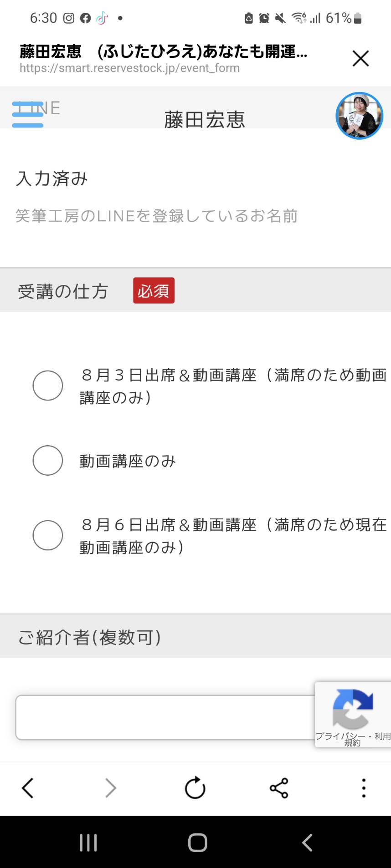
Task: Open the three-dot browser options menu
Action: click(x=364, y=788)
